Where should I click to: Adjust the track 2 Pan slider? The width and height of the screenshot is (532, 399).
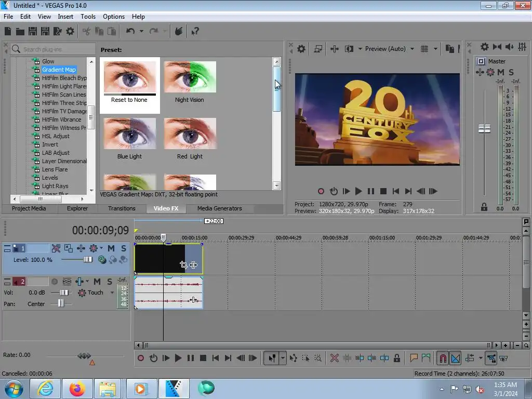tap(61, 303)
